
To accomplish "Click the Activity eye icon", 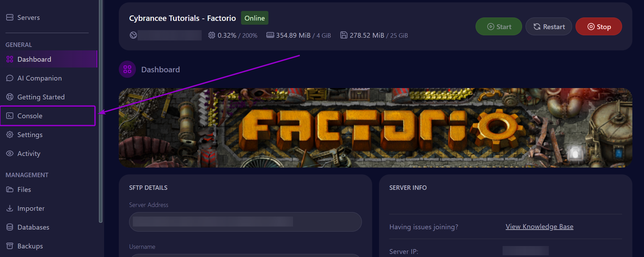I will point(10,154).
